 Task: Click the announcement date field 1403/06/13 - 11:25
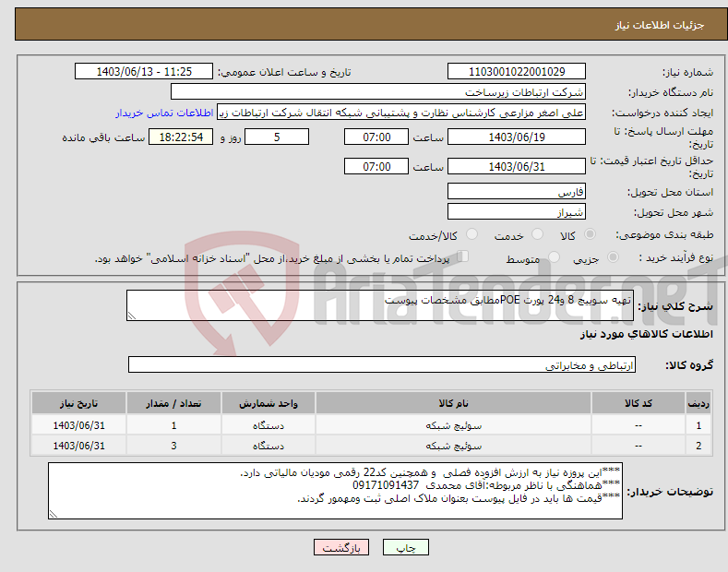143,72
